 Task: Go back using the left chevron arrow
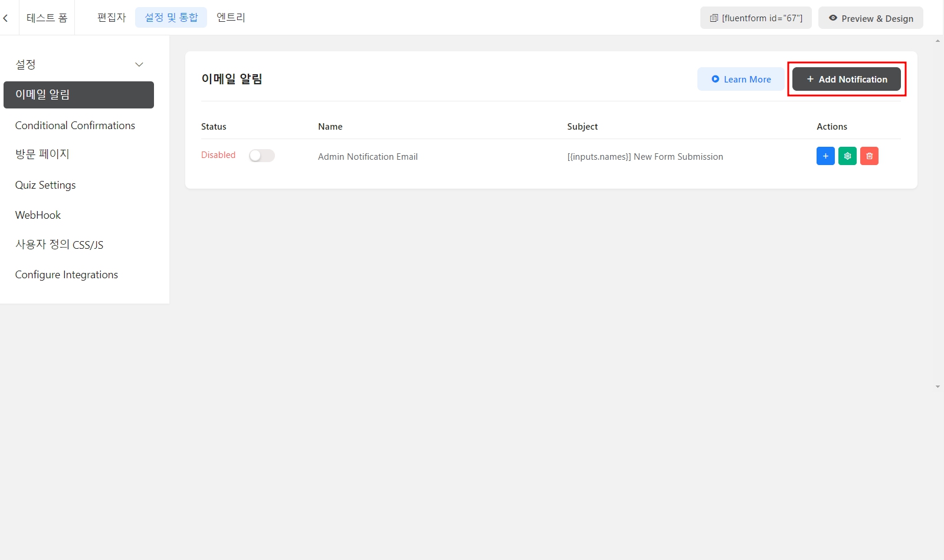(6, 18)
